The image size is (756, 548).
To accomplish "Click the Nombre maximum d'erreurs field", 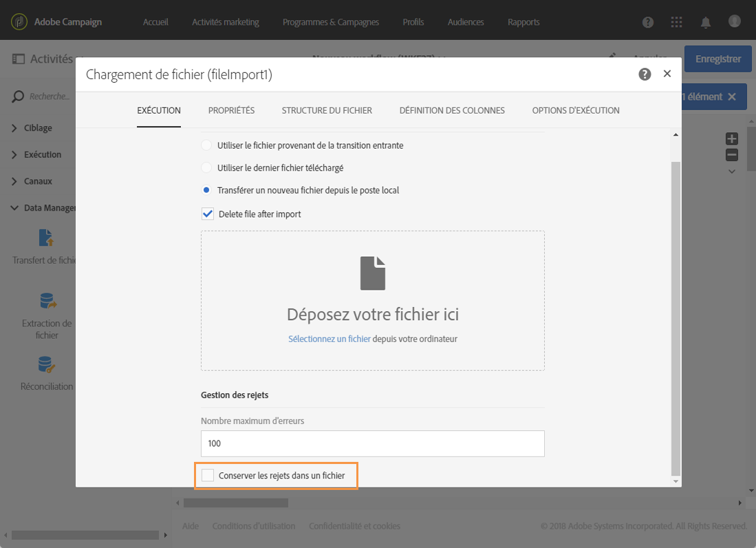I will (x=373, y=443).
